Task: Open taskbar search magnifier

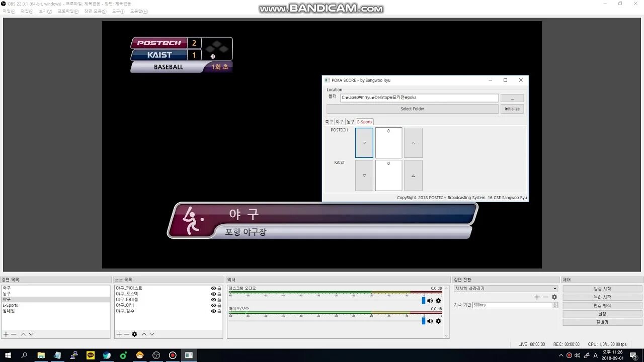Action: point(24,355)
